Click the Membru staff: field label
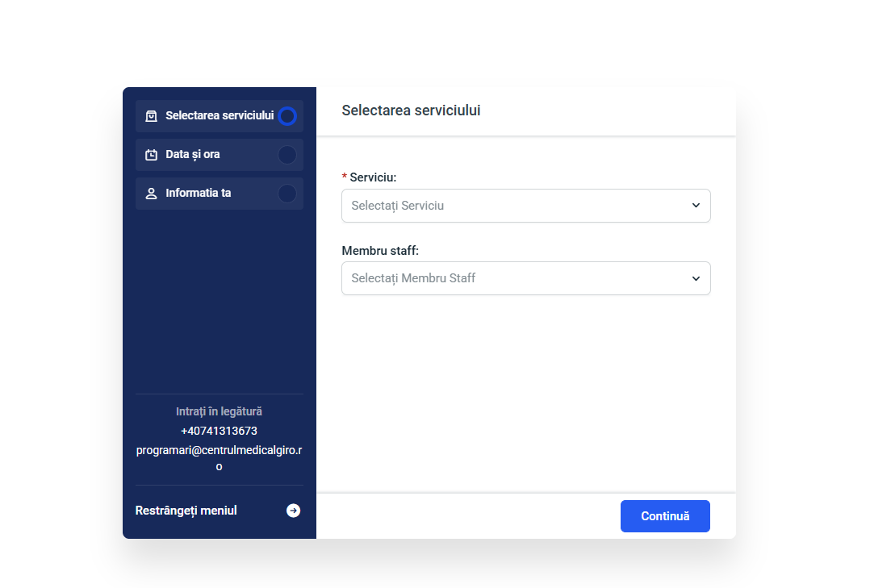 pos(380,251)
